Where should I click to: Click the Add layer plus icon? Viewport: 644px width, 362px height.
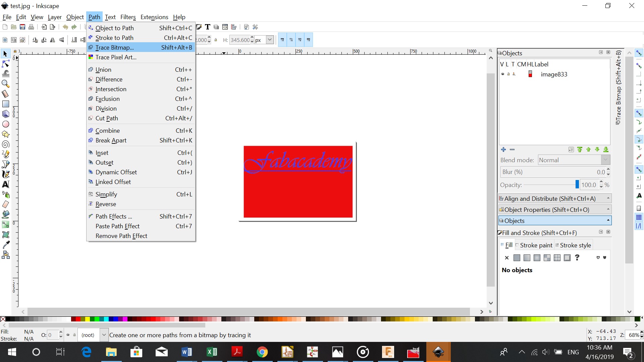[503, 149]
